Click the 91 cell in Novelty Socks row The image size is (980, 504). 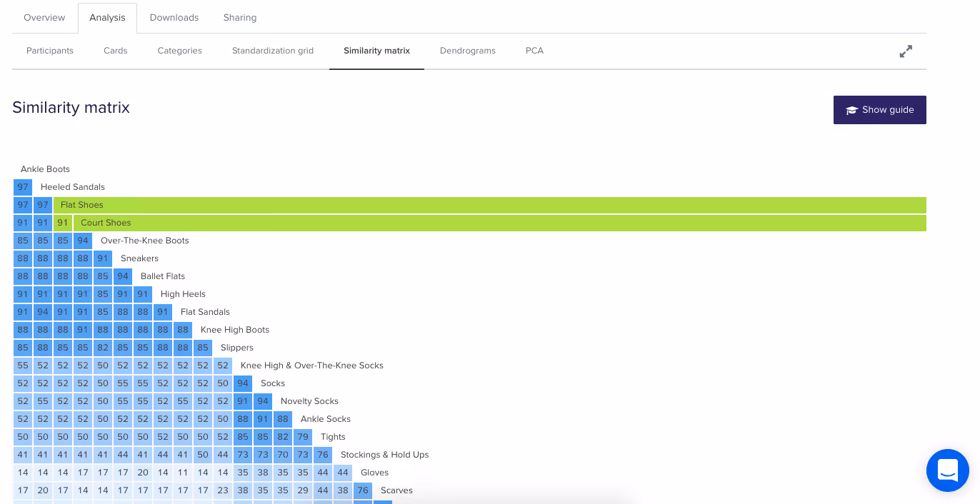pos(243,401)
